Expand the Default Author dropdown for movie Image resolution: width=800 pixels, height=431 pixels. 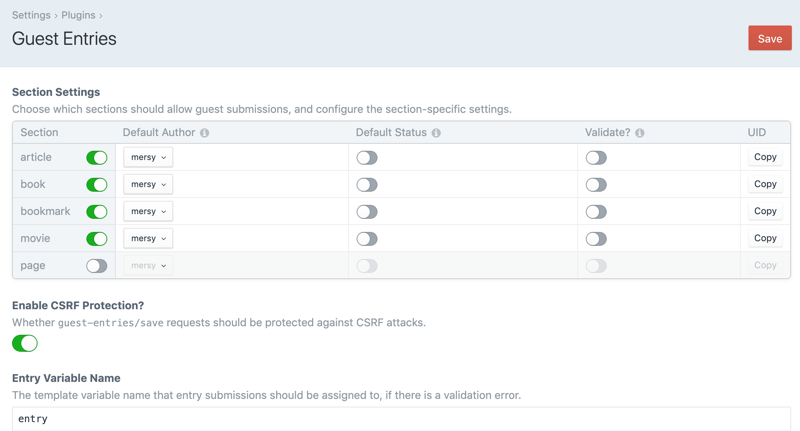(148, 238)
